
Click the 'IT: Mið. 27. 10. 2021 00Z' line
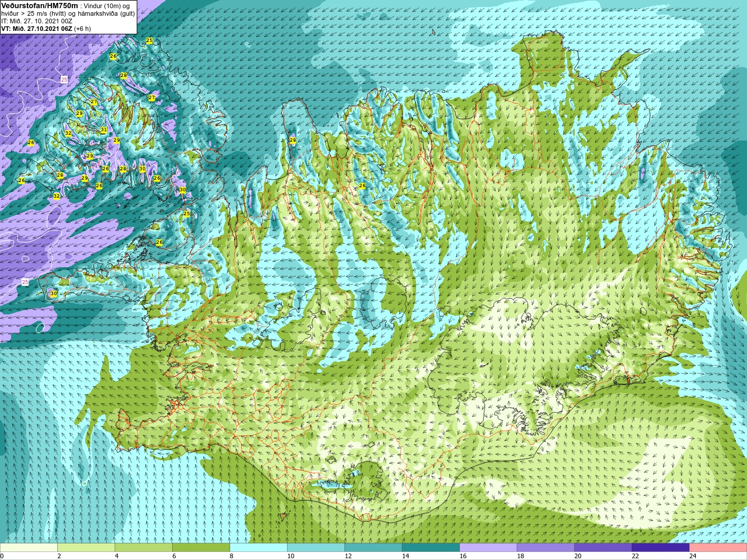37,20
